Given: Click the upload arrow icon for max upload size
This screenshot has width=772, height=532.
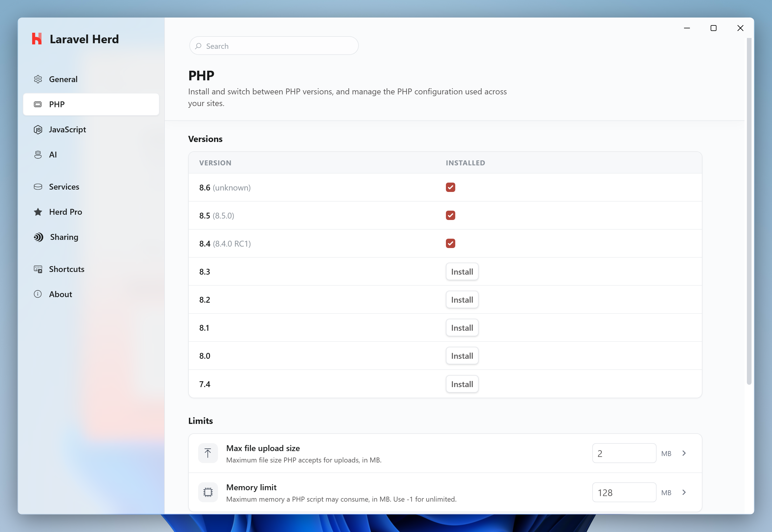Looking at the screenshot, I should point(208,453).
